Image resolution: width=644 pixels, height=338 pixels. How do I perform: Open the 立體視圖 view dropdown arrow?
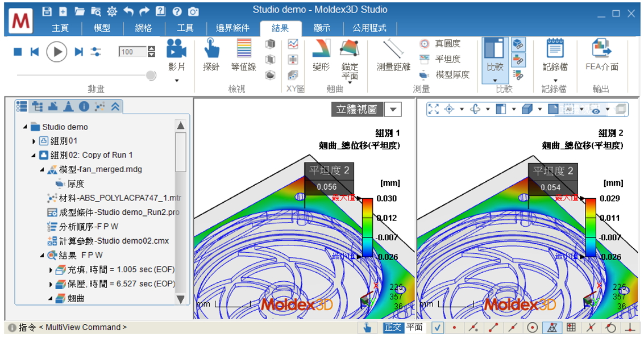pos(393,109)
